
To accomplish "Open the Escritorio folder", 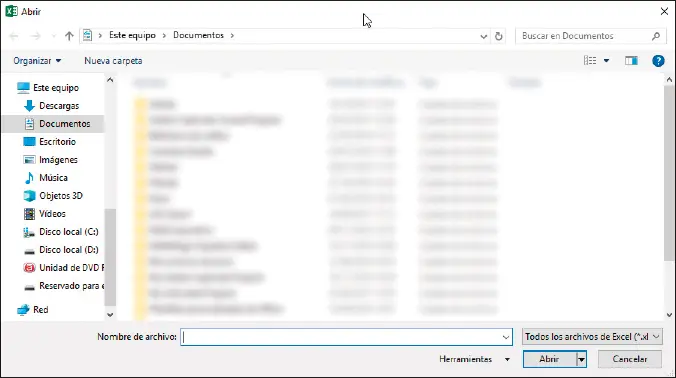I will tap(57, 142).
